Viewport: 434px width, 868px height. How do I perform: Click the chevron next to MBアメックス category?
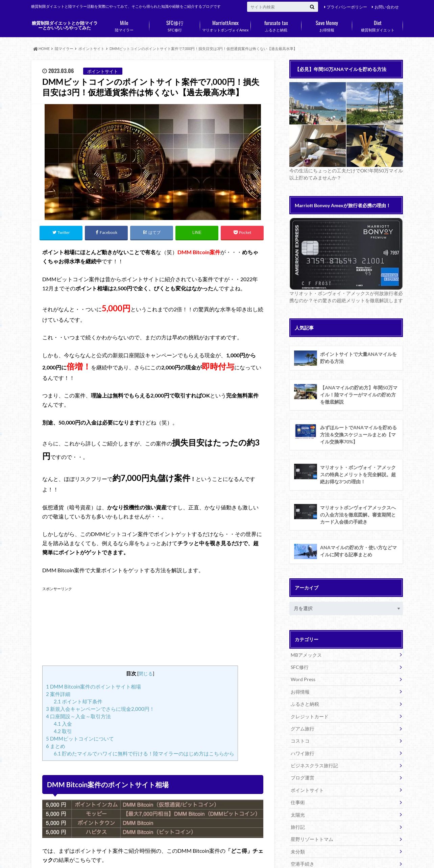click(401, 655)
